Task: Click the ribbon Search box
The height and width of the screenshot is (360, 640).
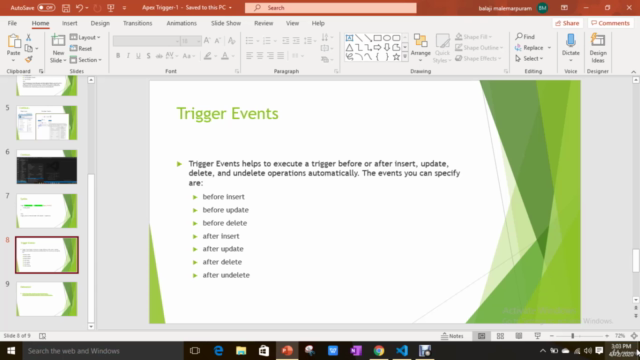Action: 331,8
